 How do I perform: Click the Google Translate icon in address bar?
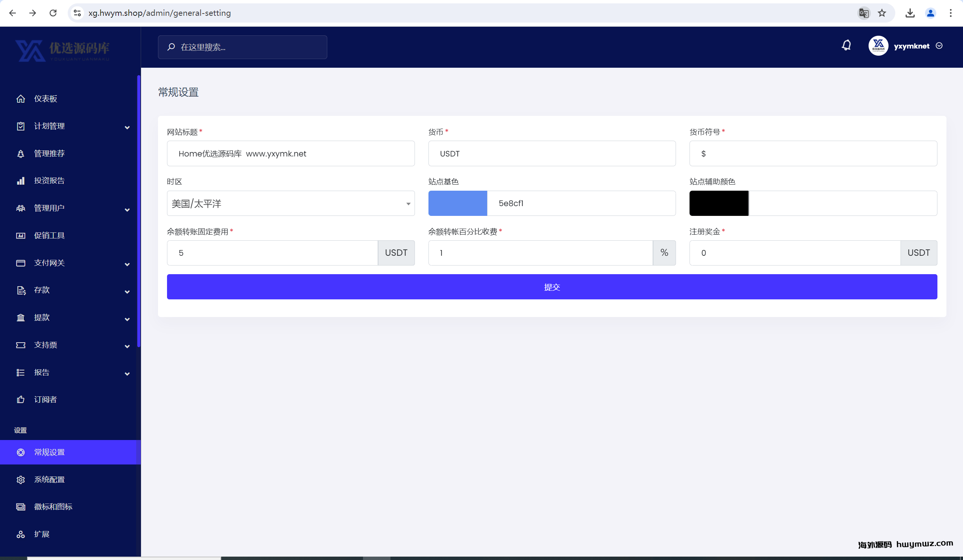coord(863,13)
